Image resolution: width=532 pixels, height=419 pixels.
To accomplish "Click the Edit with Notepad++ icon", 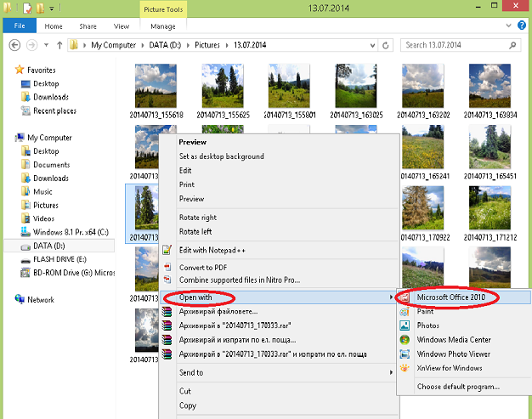I will tap(169, 248).
